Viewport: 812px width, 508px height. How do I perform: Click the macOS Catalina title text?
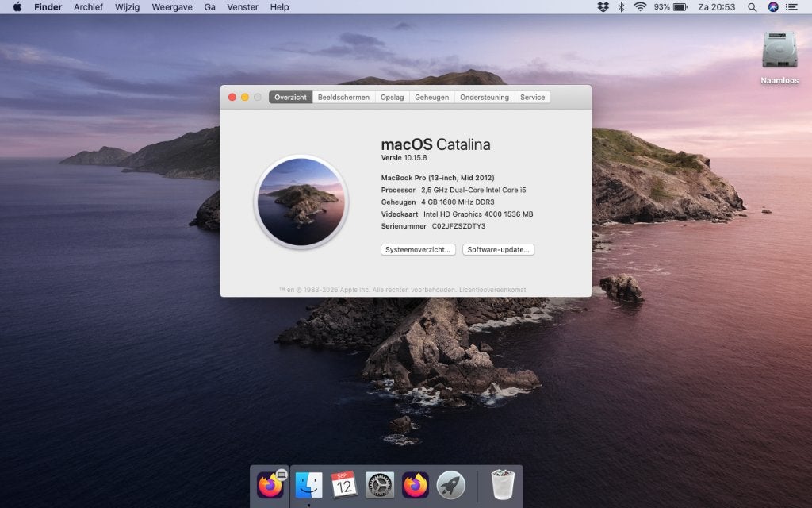tap(435, 144)
